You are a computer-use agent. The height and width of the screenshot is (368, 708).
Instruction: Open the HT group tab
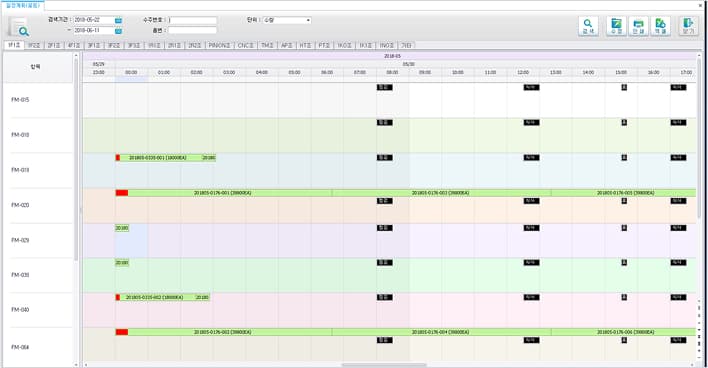306,46
